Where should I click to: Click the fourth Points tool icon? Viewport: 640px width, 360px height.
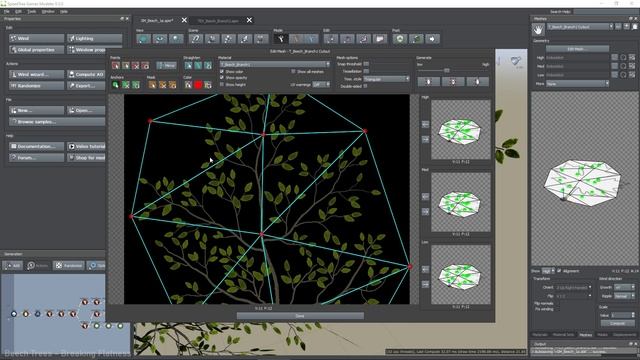click(x=145, y=65)
